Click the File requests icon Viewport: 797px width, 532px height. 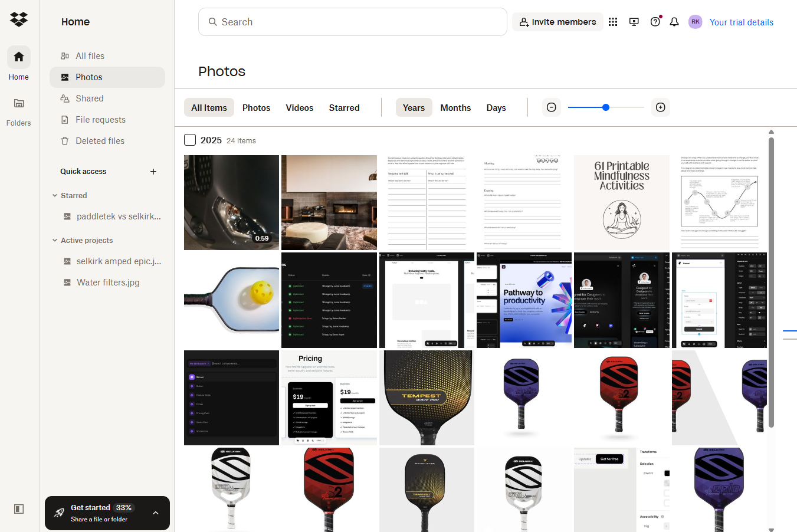pos(65,120)
